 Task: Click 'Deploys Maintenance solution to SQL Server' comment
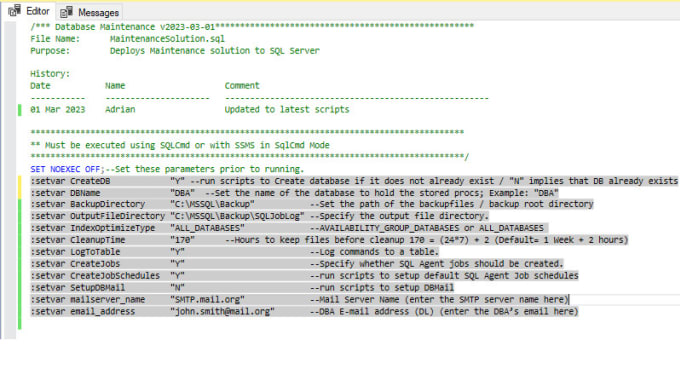pyautogui.click(x=215, y=51)
